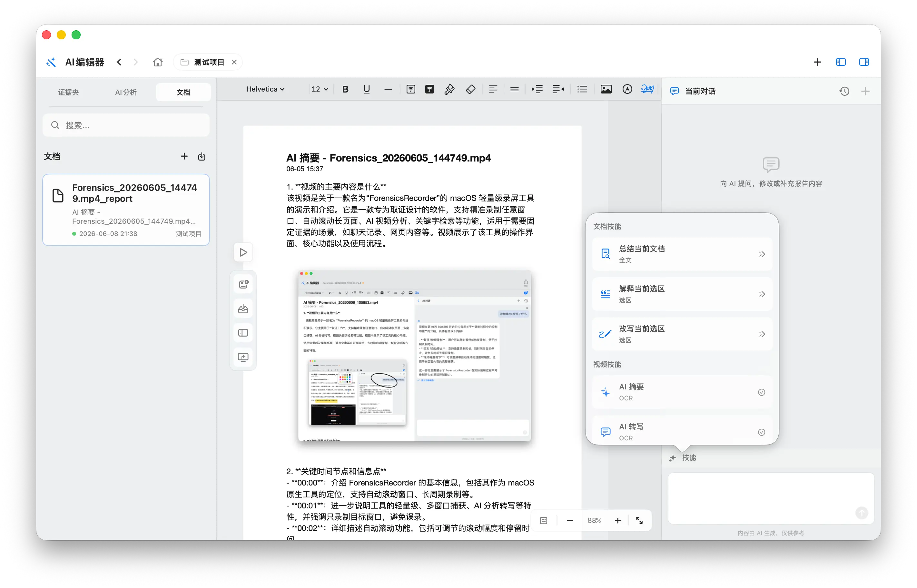
Task: Expand chevron on 改写当前选区 row
Action: coord(761,334)
